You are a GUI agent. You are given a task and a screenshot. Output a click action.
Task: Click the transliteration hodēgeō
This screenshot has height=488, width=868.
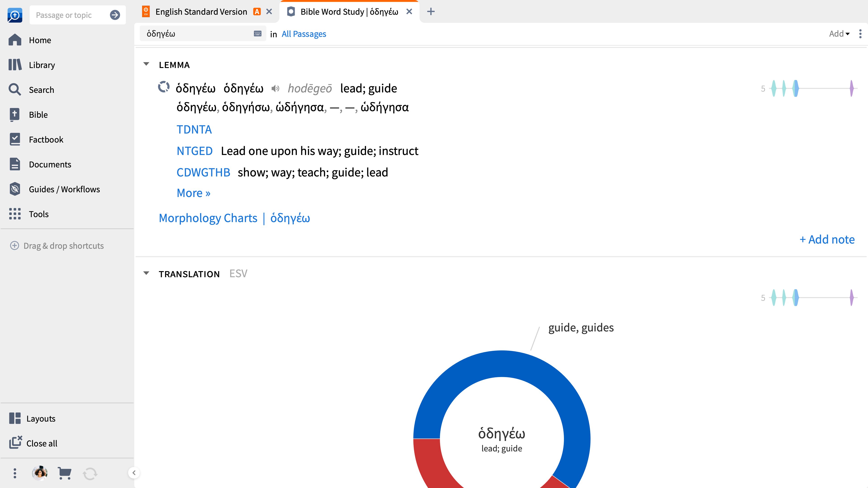tap(310, 88)
